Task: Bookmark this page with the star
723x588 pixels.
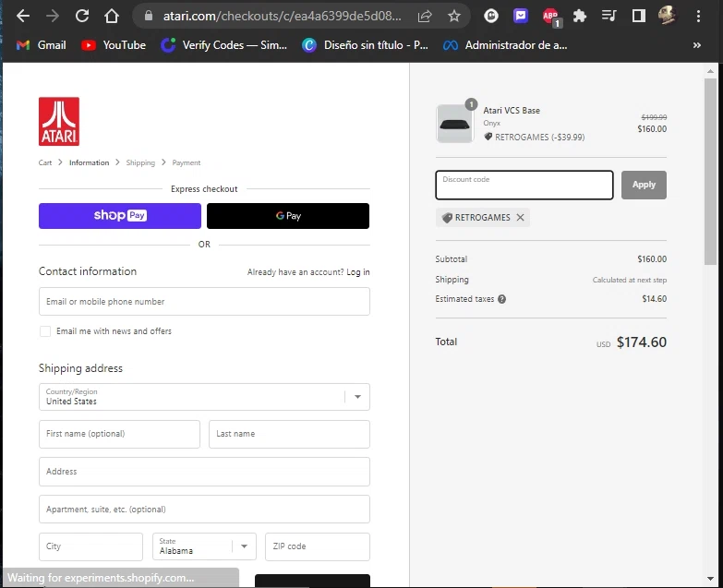Action: 454,16
